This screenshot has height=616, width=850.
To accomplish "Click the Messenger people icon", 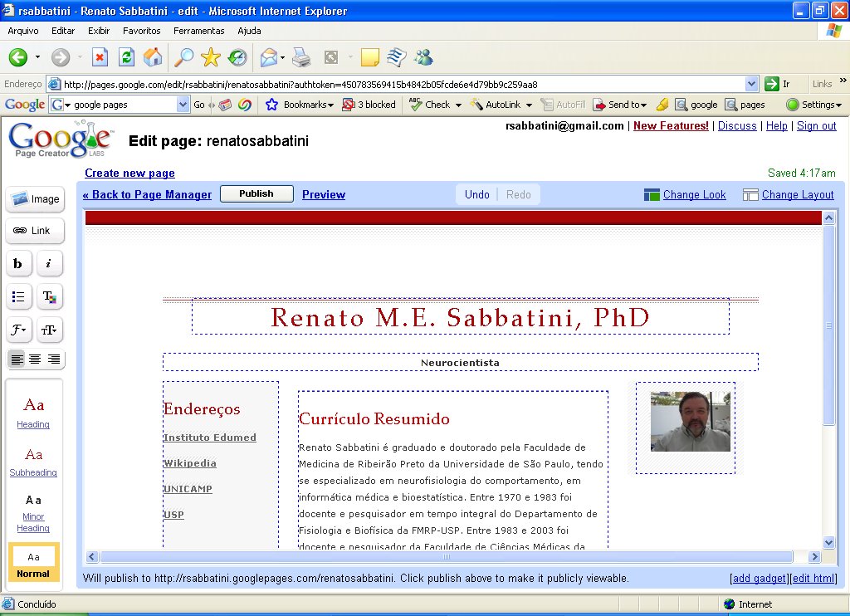I will (424, 57).
